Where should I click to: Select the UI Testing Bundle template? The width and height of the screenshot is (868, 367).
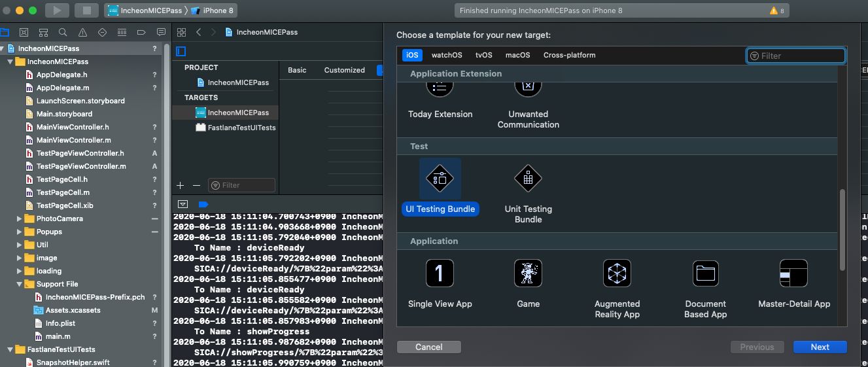coord(440,186)
